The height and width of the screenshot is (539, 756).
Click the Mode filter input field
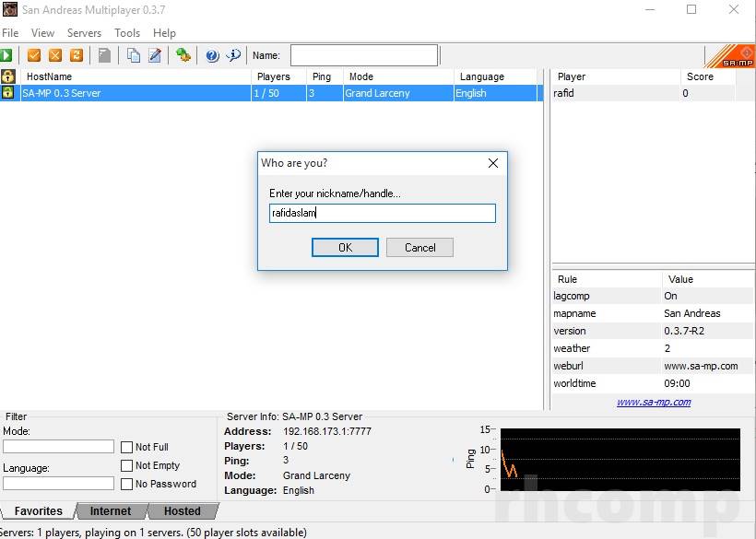point(58,447)
